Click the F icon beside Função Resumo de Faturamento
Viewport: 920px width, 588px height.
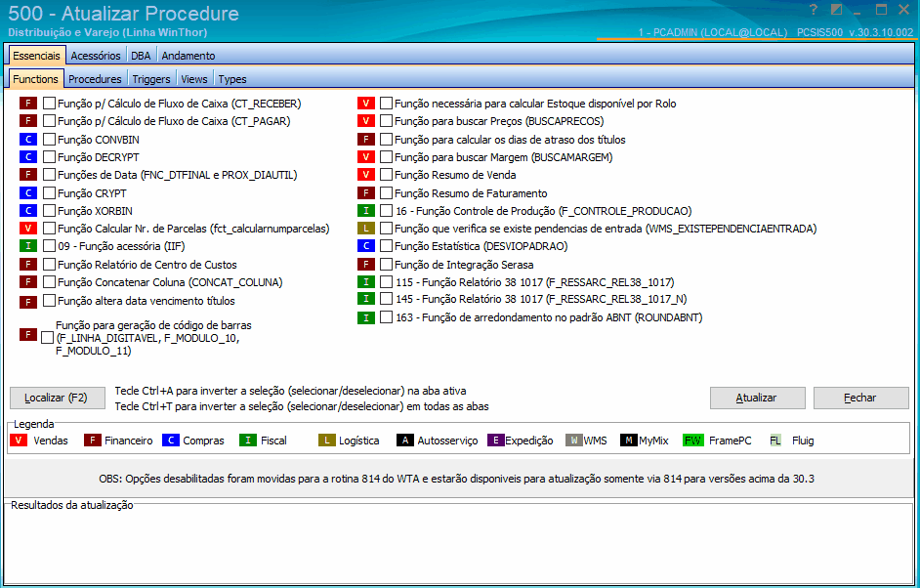(x=366, y=193)
